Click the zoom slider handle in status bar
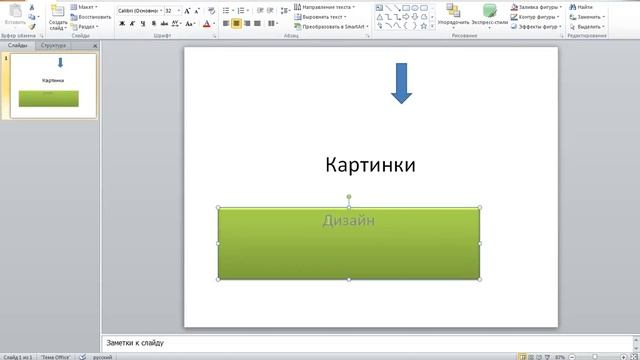This screenshot has height=360, width=640. point(595,357)
